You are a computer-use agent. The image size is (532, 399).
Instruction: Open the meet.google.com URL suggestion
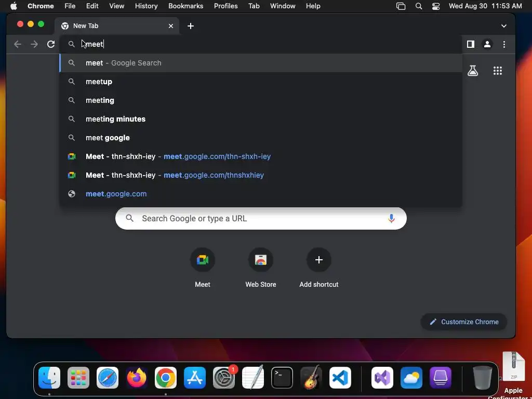point(261,194)
